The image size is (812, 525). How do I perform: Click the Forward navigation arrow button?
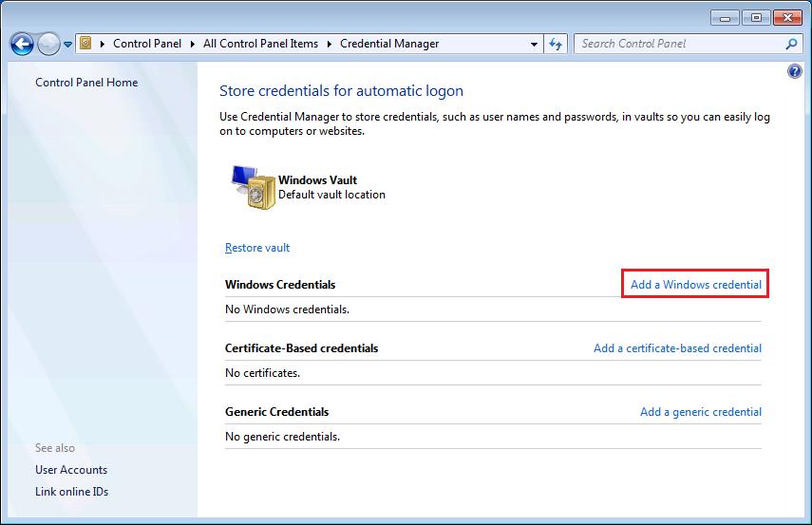point(48,44)
